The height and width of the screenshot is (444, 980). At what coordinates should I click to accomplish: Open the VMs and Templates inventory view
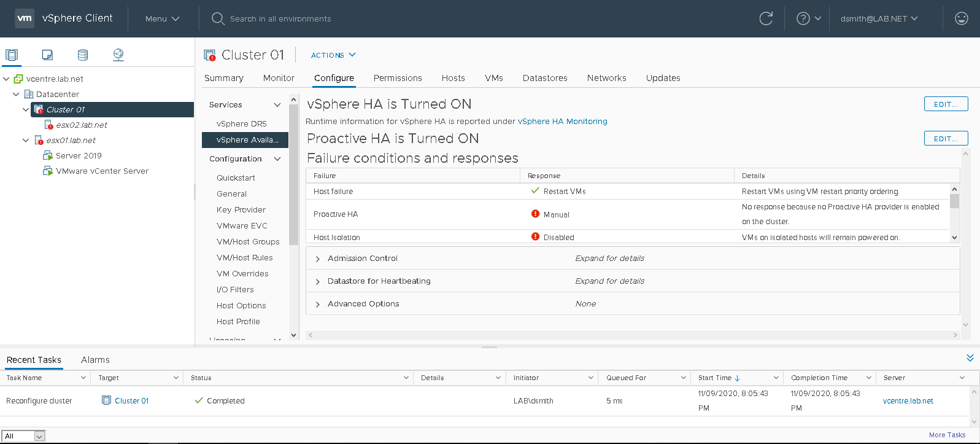[47, 55]
